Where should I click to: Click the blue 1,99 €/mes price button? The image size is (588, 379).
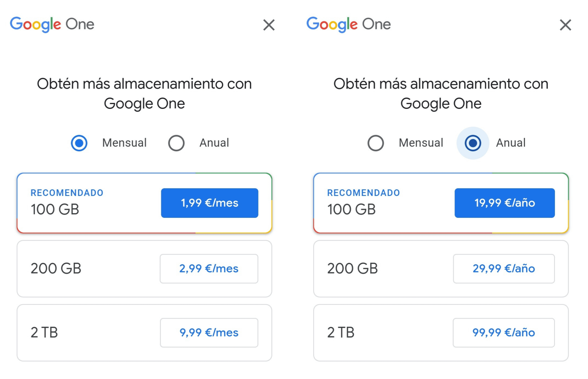209,203
